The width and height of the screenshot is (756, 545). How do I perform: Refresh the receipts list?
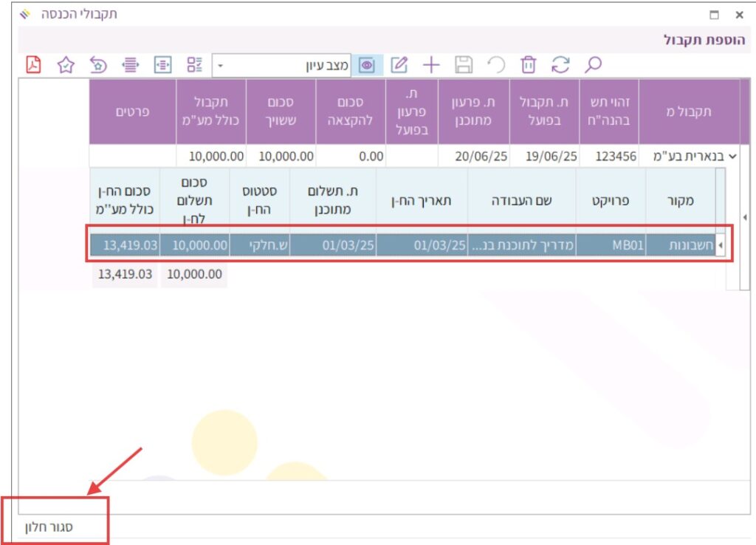click(561, 65)
